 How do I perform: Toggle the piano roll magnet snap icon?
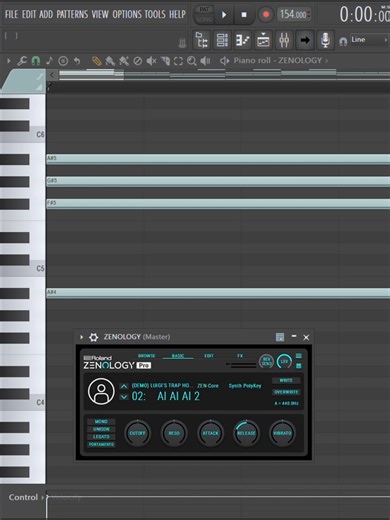(x=36, y=61)
